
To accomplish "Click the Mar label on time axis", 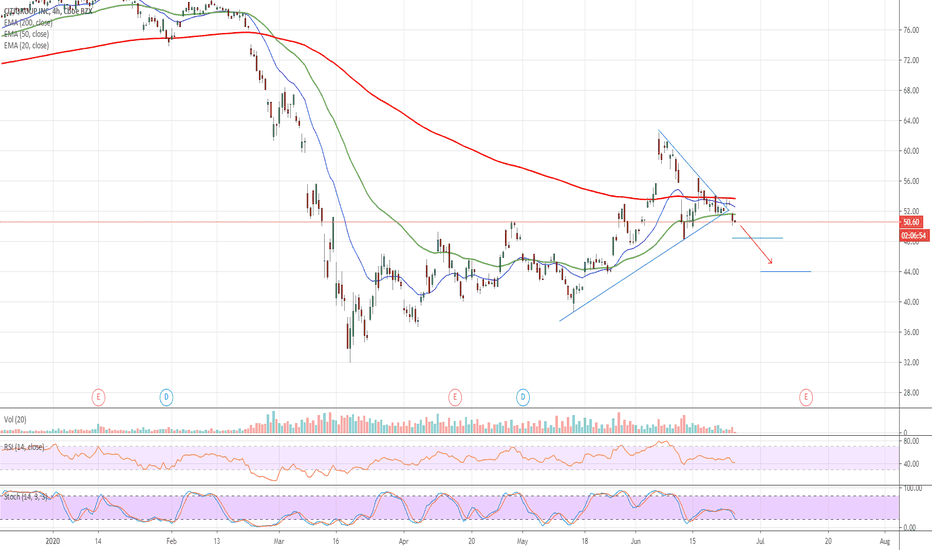I will coord(279,541).
